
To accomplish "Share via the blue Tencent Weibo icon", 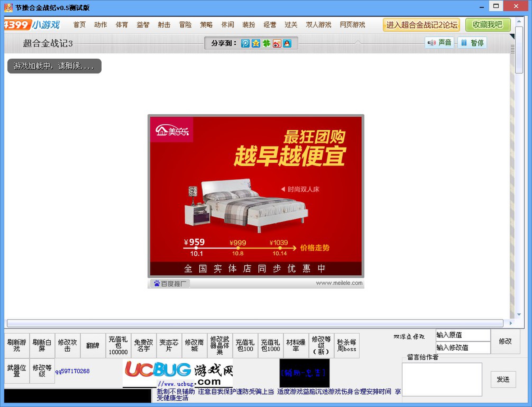I will coord(245,43).
